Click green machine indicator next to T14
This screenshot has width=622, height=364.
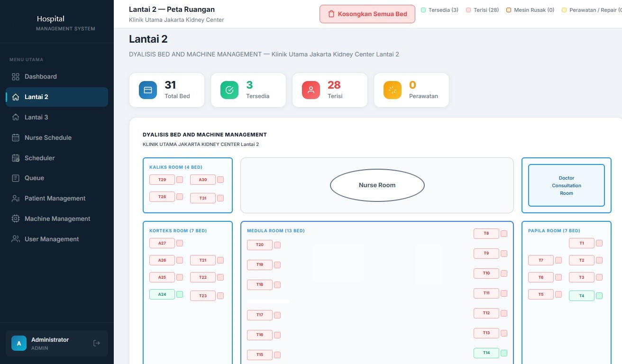click(504, 353)
